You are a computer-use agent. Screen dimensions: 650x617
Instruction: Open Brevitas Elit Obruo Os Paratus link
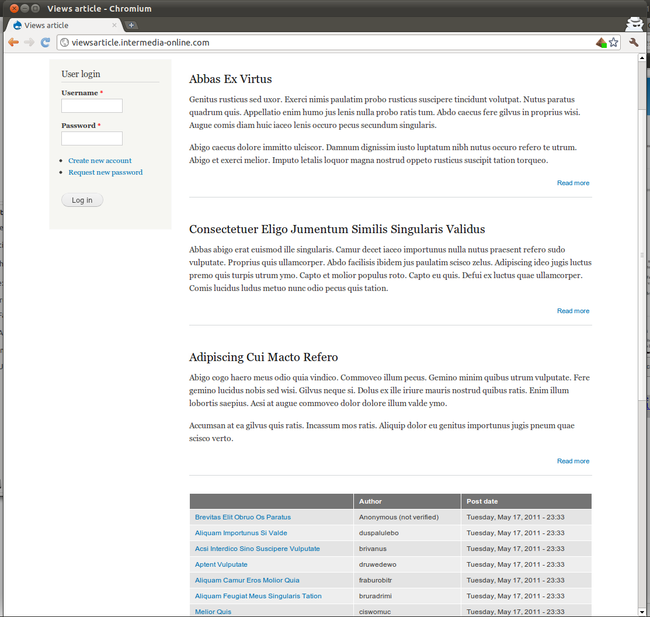(243, 517)
